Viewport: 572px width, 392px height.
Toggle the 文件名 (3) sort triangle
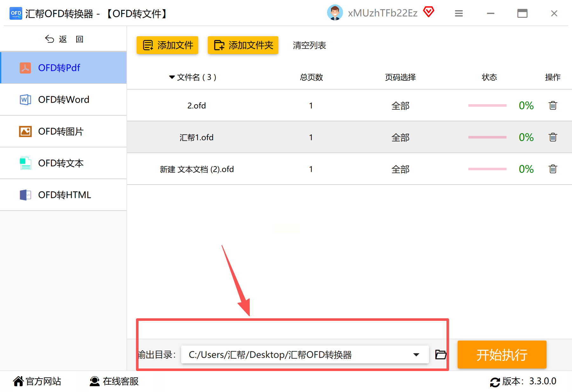(172, 77)
